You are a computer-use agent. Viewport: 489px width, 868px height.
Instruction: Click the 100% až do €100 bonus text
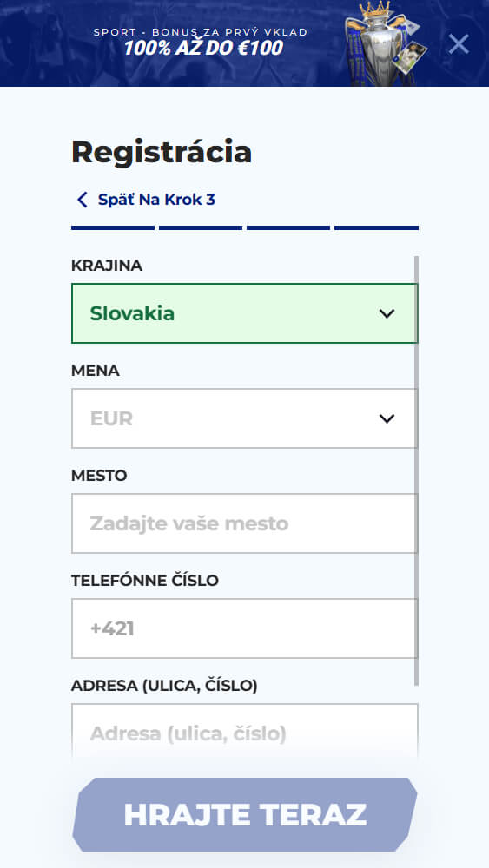pyautogui.click(x=203, y=48)
